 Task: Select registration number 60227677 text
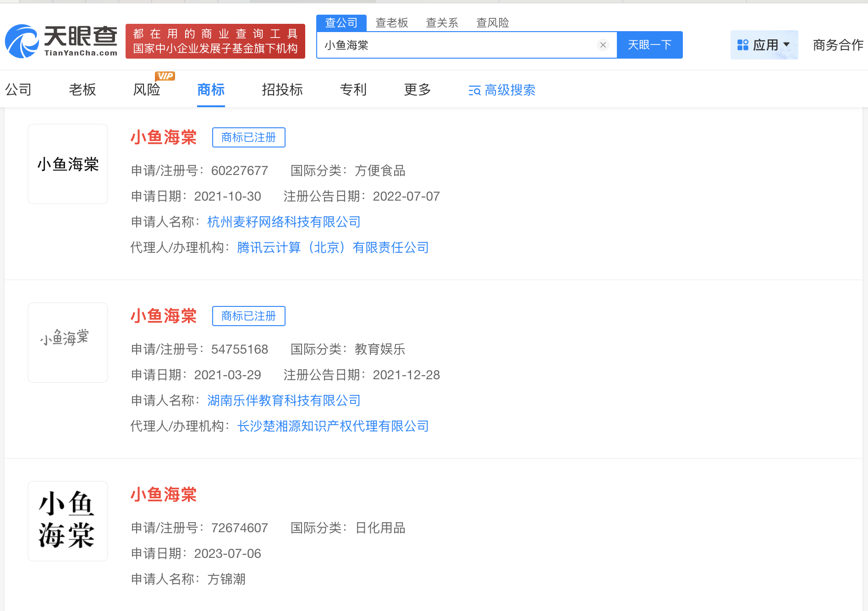point(240,171)
